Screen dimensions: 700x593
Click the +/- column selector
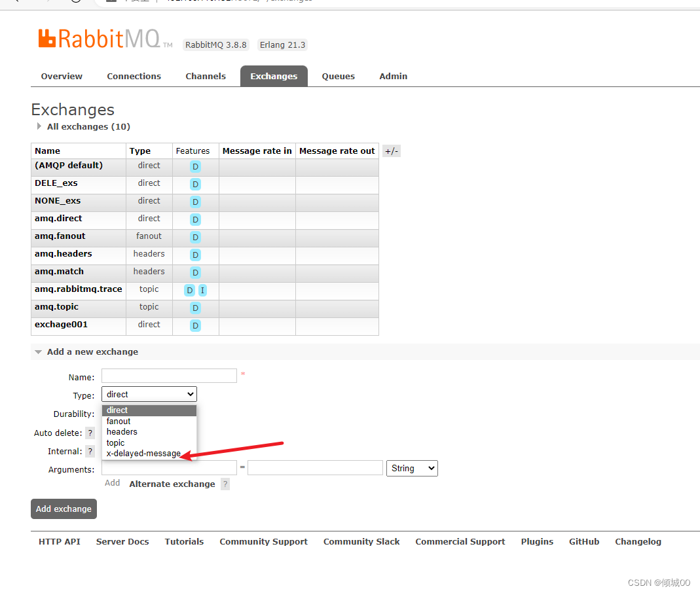[x=392, y=151]
